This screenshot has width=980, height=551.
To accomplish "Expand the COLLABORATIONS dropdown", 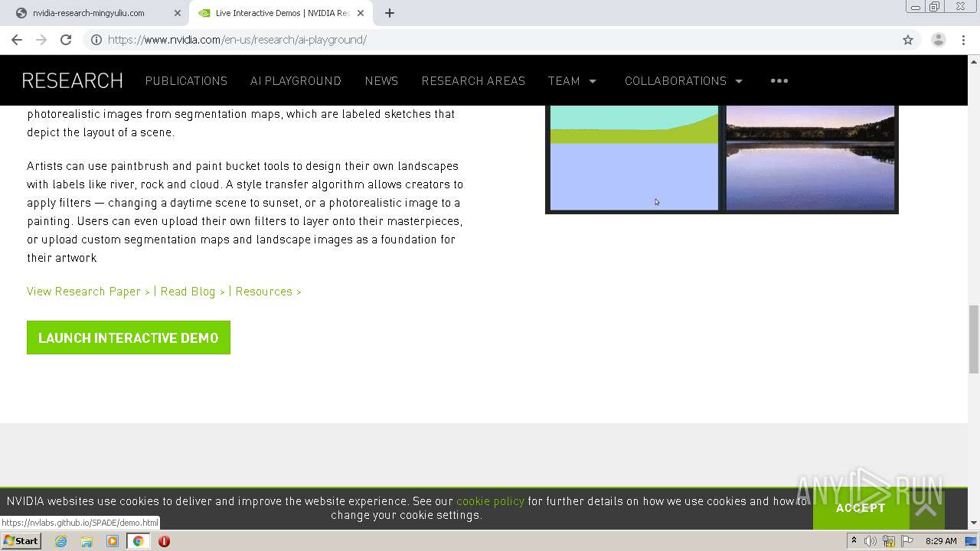I will [684, 80].
